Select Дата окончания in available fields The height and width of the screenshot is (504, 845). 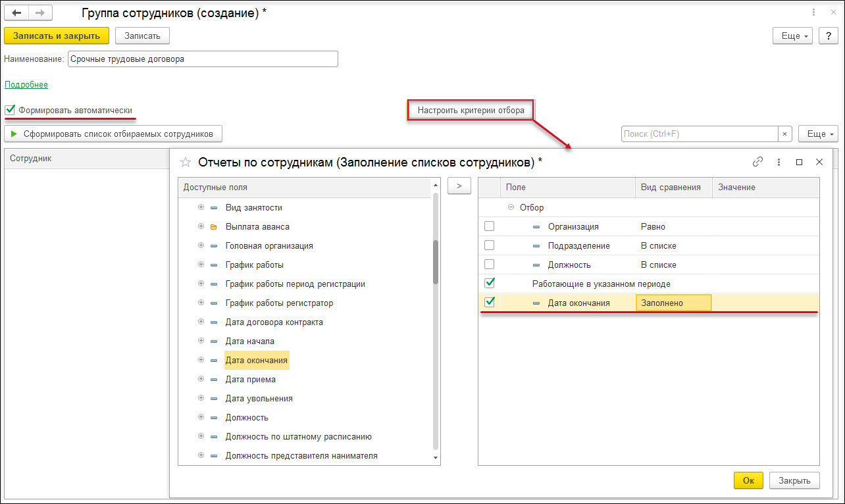click(257, 361)
